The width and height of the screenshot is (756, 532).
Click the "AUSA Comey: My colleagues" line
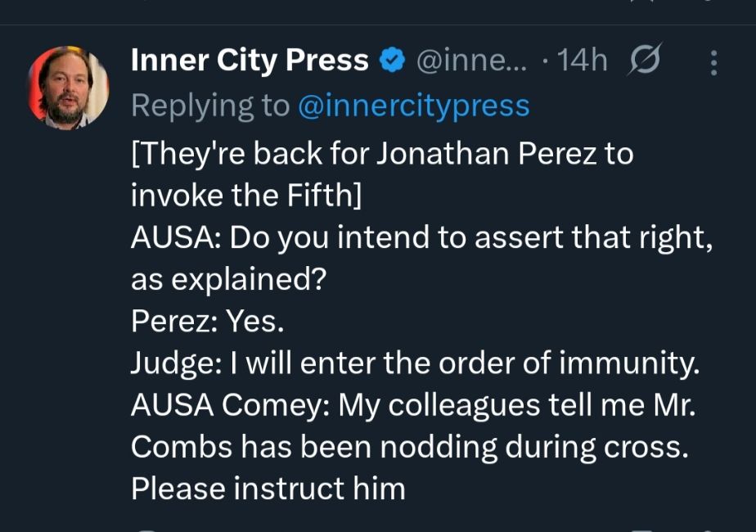tap(413, 405)
